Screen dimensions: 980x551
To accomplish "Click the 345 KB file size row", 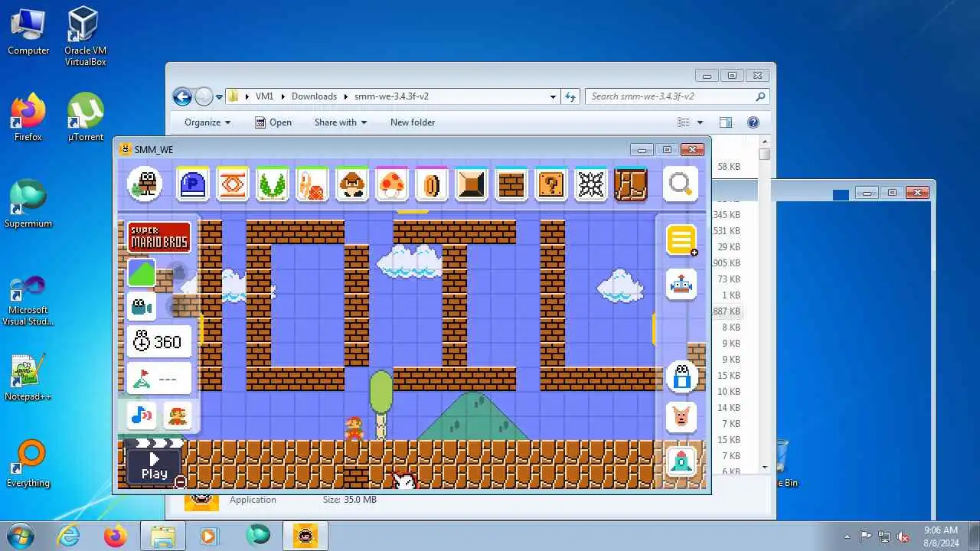I will (x=727, y=215).
